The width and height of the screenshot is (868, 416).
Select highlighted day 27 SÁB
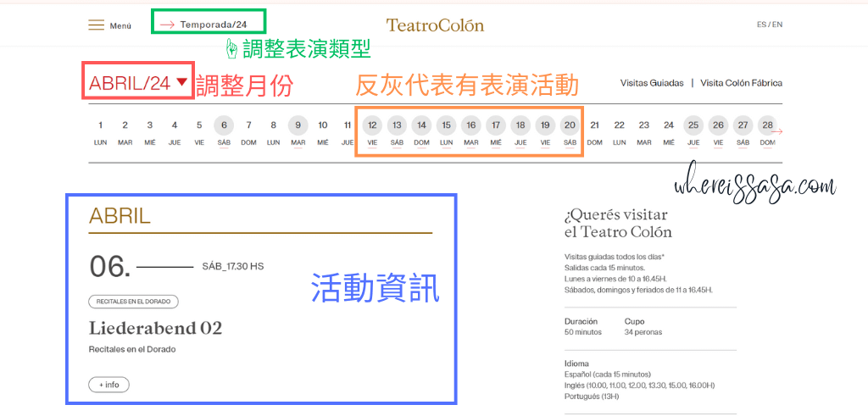coord(743,133)
